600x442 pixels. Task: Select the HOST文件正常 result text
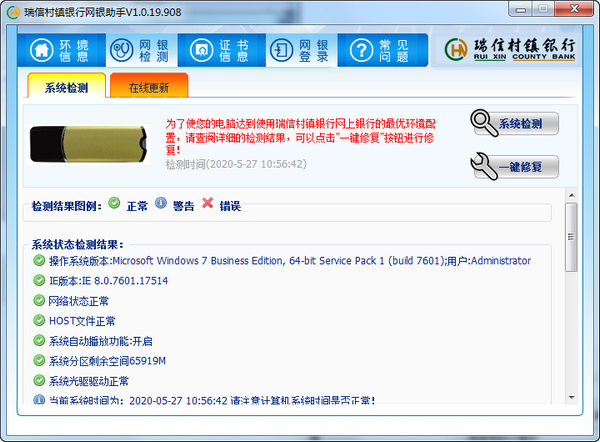[82, 321]
